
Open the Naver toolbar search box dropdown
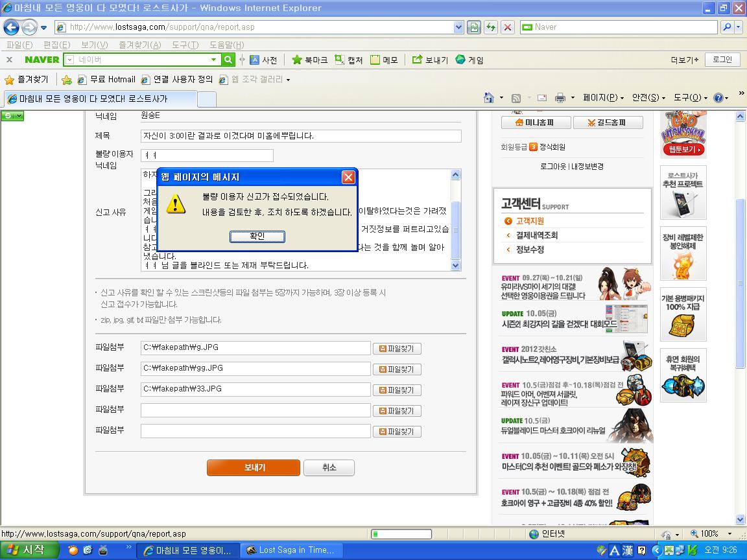(214, 60)
